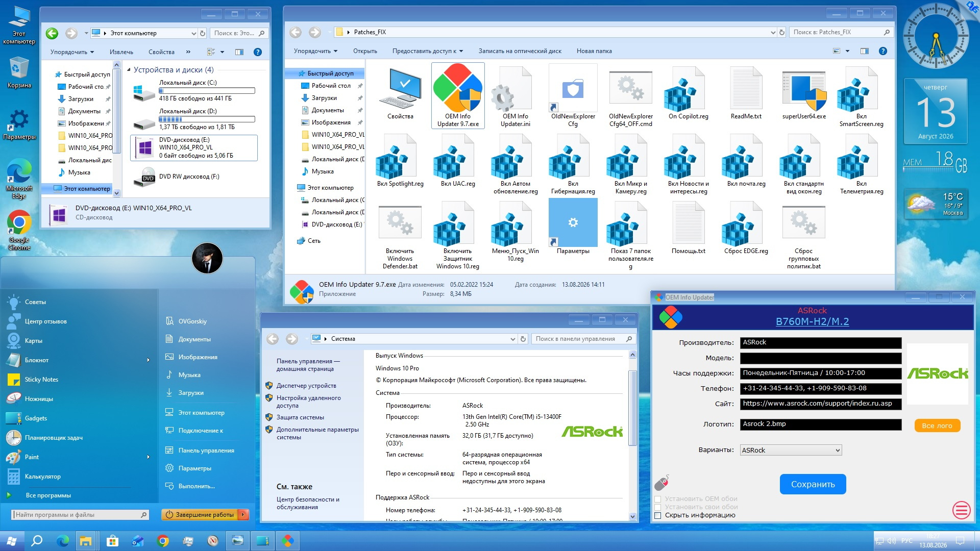Open address history dropdown in Patches_FIX
The width and height of the screenshot is (980, 551).
point(773,32)
